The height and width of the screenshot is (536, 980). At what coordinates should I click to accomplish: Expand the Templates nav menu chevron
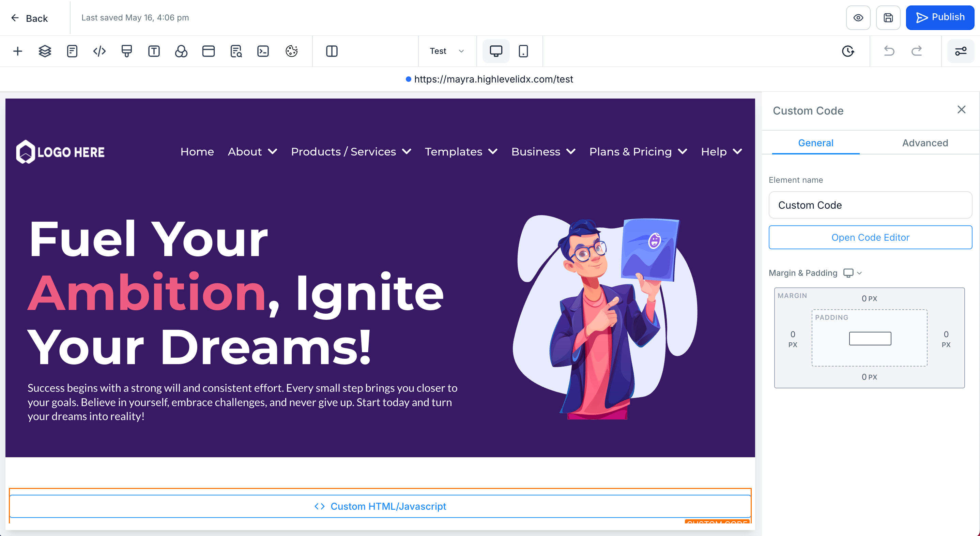pos(493,151)
